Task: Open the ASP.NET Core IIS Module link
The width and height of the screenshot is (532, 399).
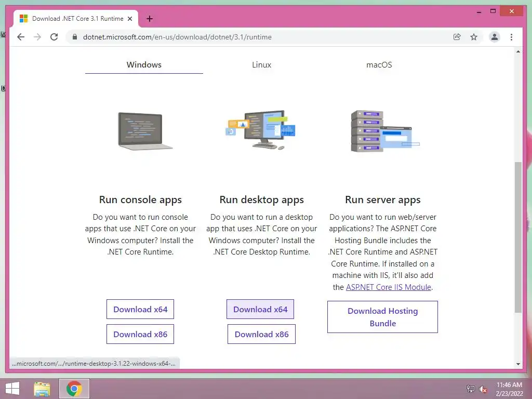Action: 389,287
